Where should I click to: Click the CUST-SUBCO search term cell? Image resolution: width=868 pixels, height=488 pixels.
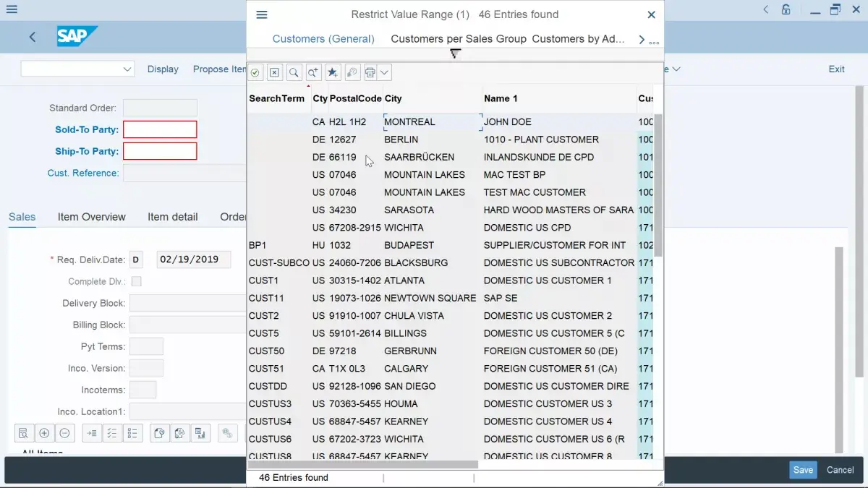tap(279, 263)
